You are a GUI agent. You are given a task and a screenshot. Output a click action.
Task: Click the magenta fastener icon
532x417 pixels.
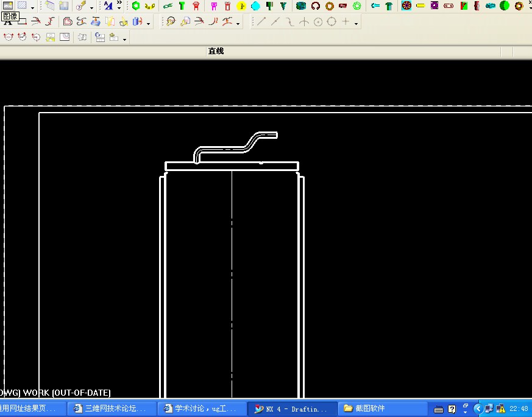click(x=214, y=5)
